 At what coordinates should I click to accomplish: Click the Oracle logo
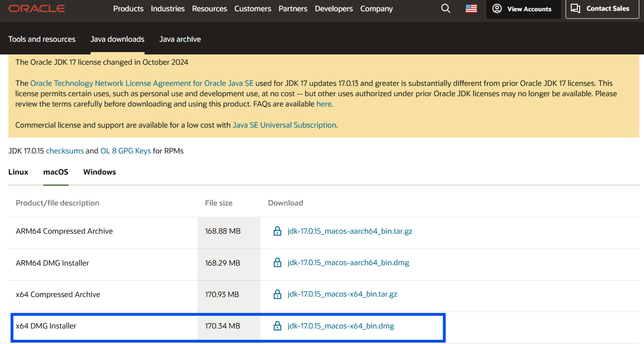tap(37, 9)
